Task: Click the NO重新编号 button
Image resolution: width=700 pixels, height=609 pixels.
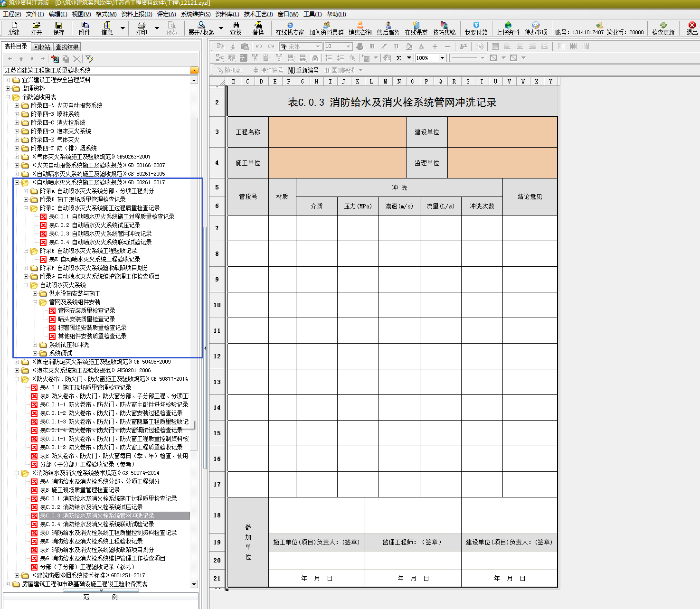Action: [303, 70]
